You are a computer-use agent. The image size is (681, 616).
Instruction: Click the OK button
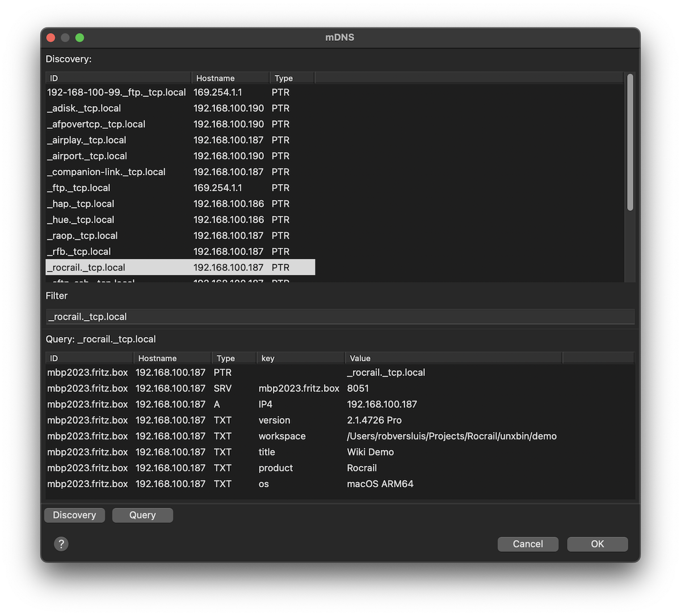(597, 544)
